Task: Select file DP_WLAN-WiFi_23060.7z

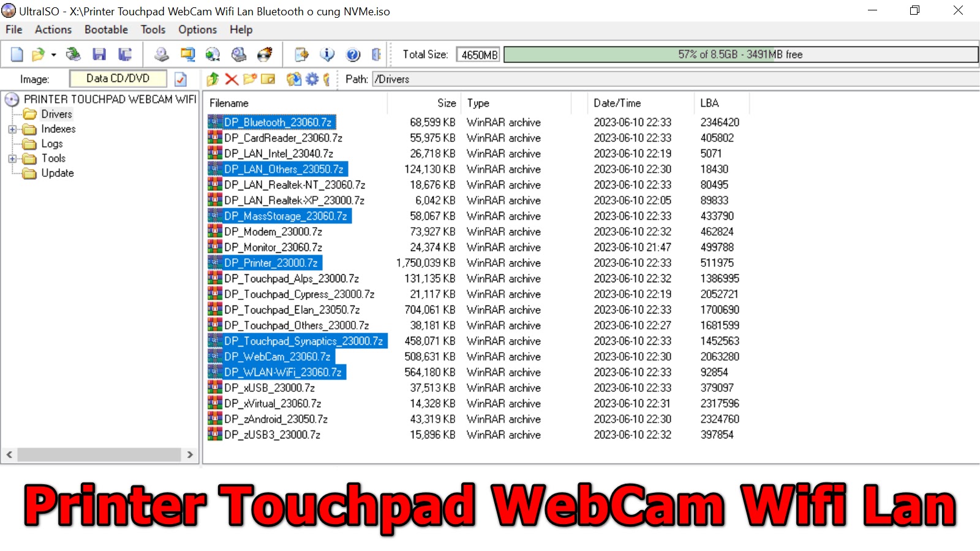Action: 282,372
